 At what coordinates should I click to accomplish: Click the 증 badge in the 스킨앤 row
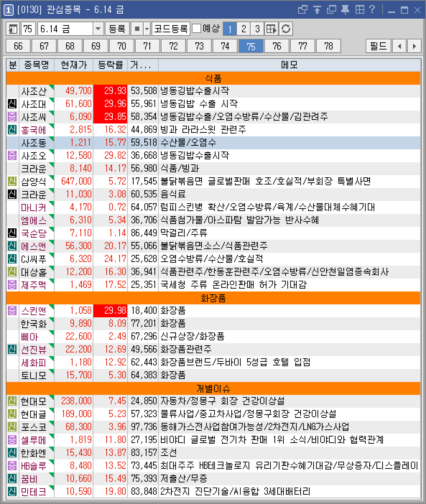pos(12,311)
